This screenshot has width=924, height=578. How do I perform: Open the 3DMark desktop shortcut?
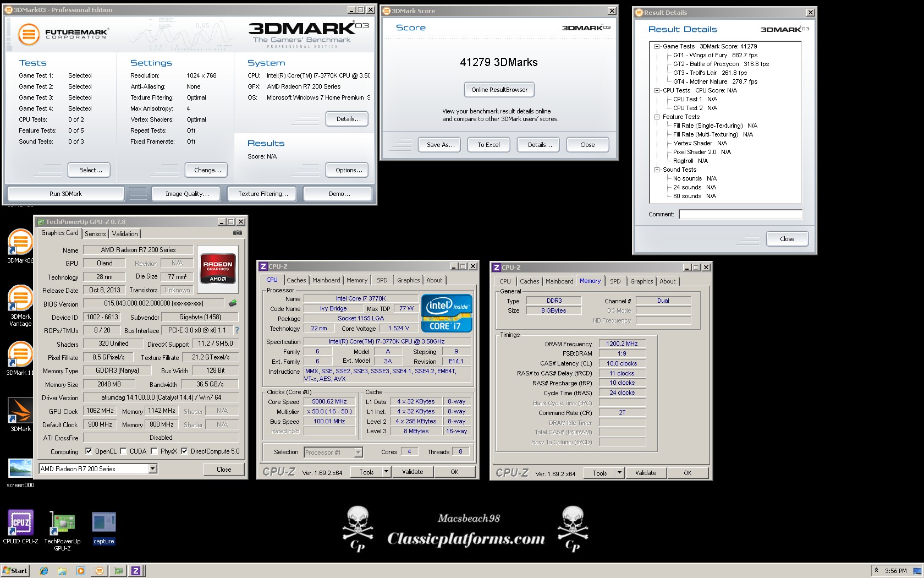20,414
